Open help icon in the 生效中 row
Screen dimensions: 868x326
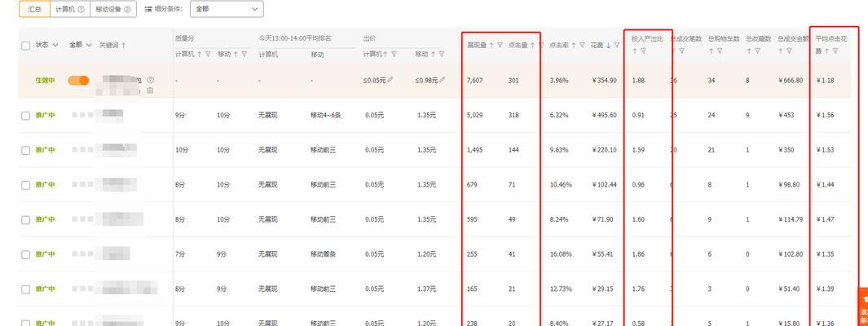coord(151,80)
